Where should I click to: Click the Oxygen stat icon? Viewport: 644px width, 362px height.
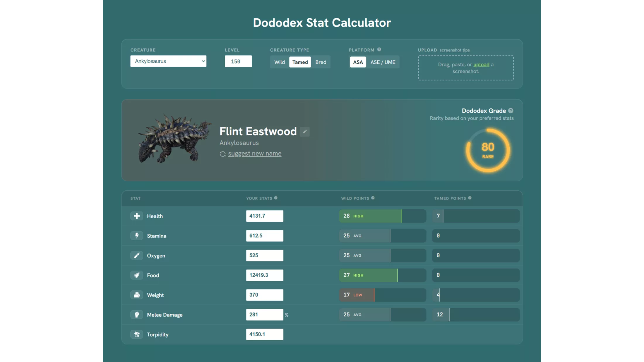coord(137,255)
